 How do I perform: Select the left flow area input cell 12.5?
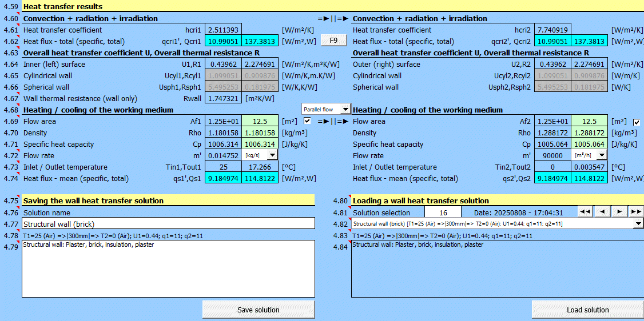(260, 121)
